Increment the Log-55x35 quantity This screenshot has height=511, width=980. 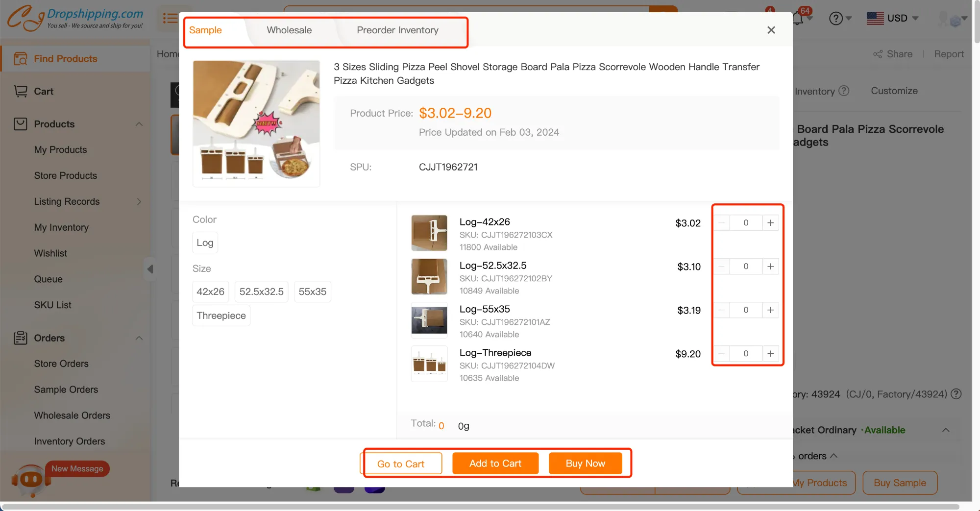770,310
